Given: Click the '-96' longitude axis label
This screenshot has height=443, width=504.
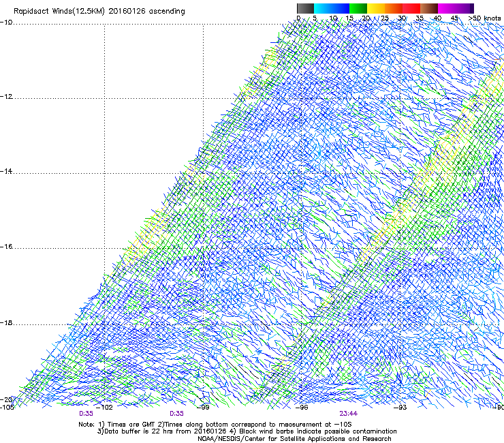Looking at the screenshot, I should pyautogui.click(x=302, y=408).
